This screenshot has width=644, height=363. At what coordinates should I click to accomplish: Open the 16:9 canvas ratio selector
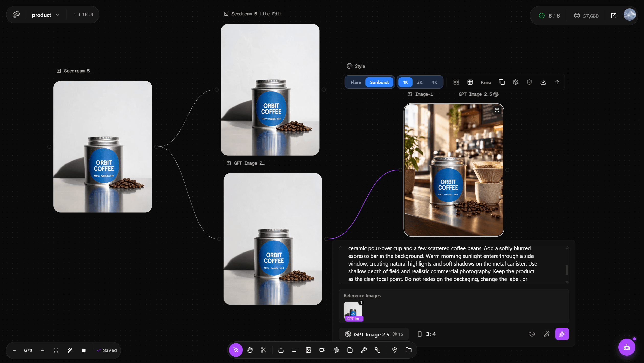coord(83,15)
